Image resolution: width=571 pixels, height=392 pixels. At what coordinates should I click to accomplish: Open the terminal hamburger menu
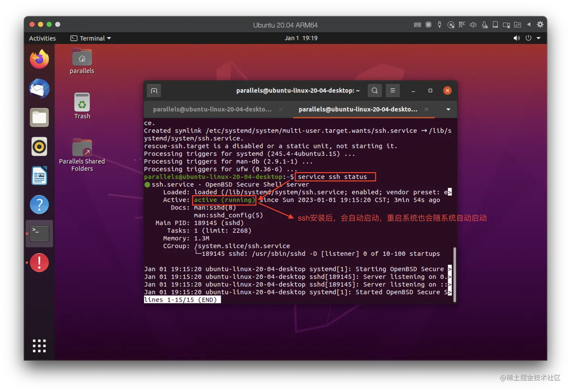click(x=392, y=91)
